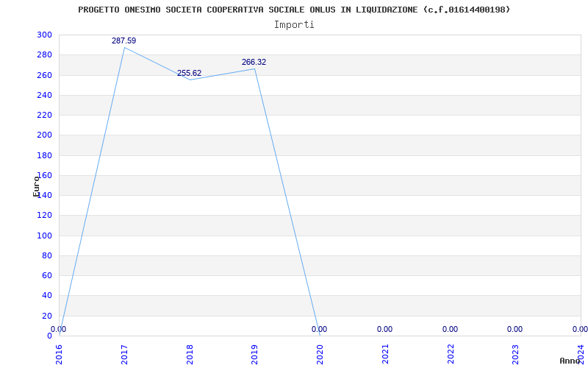
Task: Select the 2024 x-axis year label
Action: click(x=581, y=354)
